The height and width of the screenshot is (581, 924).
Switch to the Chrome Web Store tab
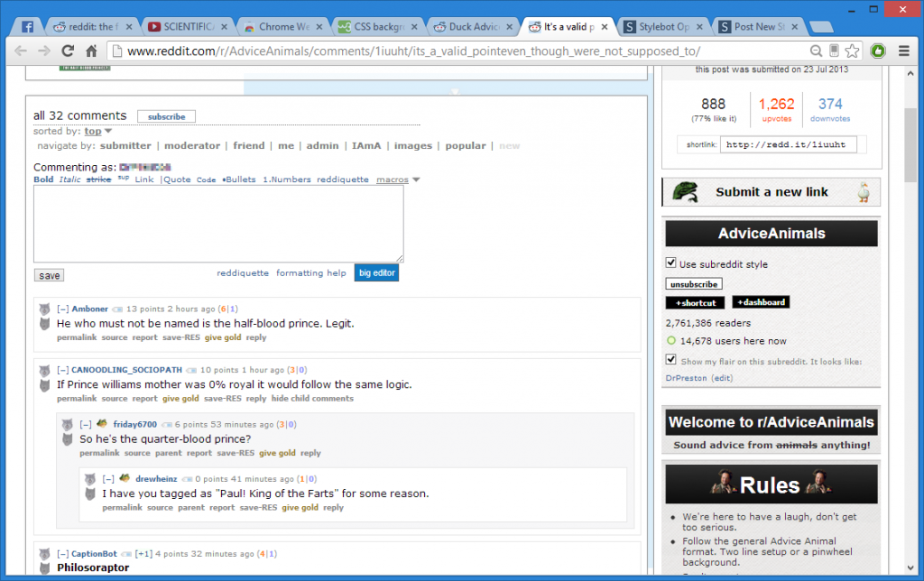282,27
